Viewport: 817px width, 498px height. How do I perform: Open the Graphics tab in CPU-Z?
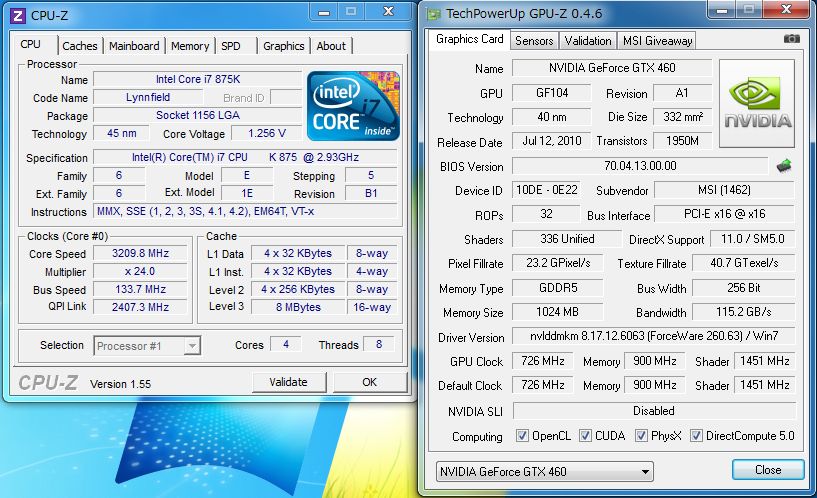(283, 46)
